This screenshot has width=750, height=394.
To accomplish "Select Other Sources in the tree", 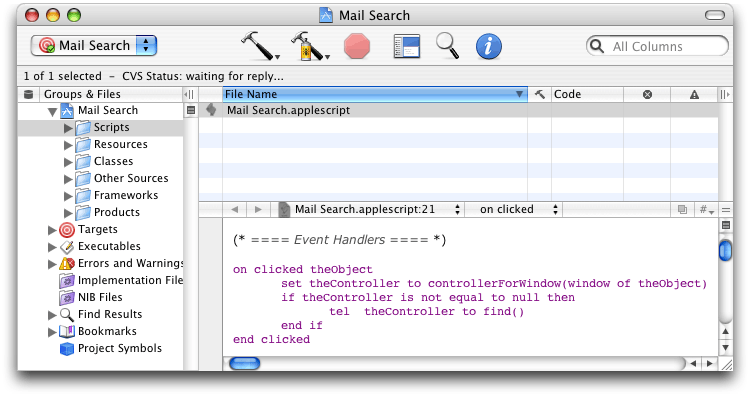I will 100,178.
